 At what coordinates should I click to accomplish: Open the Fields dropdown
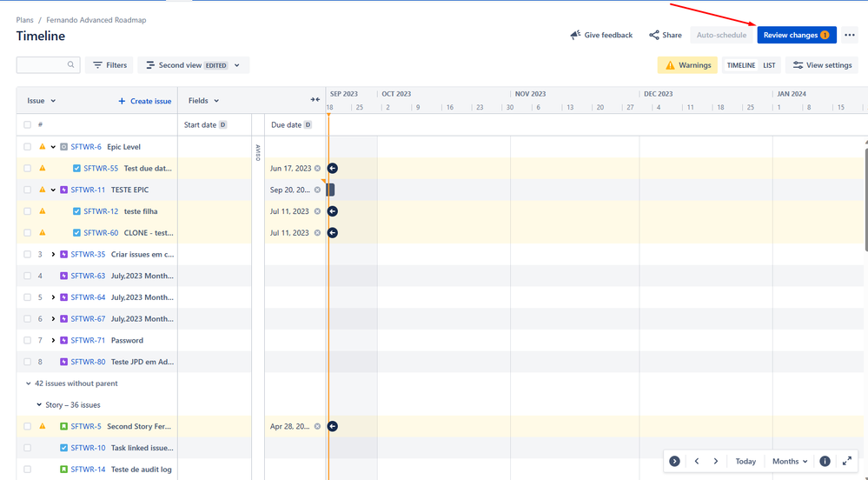tap(203, 100)
